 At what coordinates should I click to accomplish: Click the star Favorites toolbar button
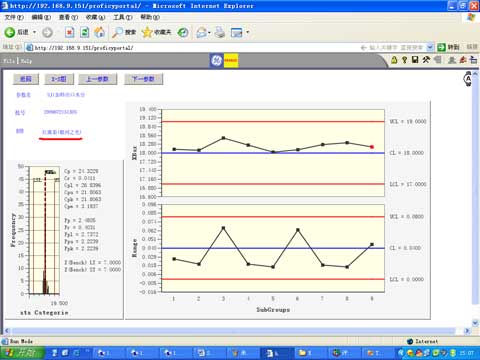click(156, 32)
